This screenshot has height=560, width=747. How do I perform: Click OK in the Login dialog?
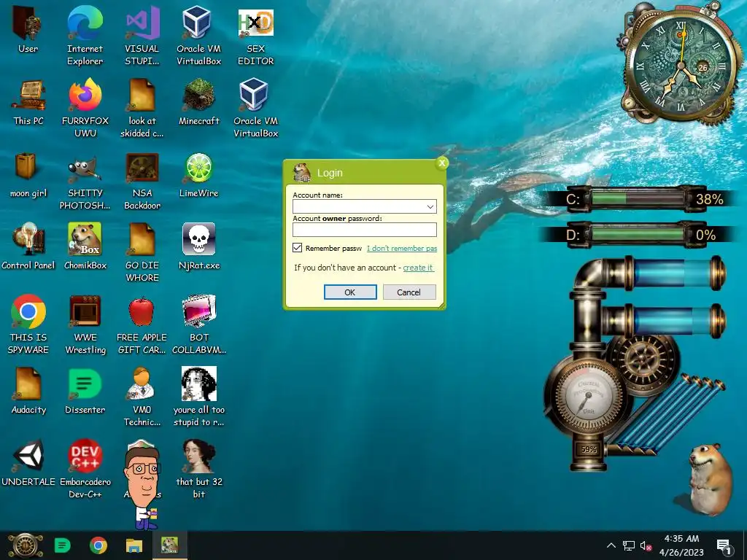click(350, 292)
